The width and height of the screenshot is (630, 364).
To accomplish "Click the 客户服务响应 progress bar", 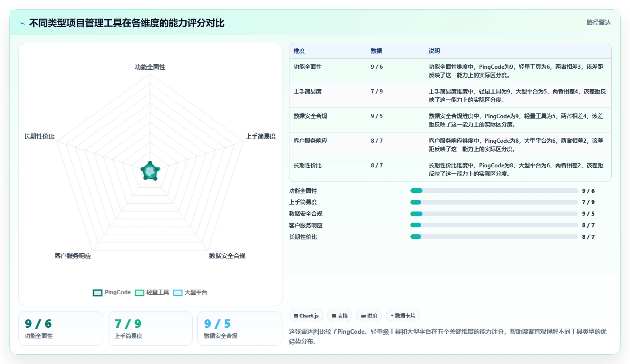I will pyautogui.click(x=494, y=225).
